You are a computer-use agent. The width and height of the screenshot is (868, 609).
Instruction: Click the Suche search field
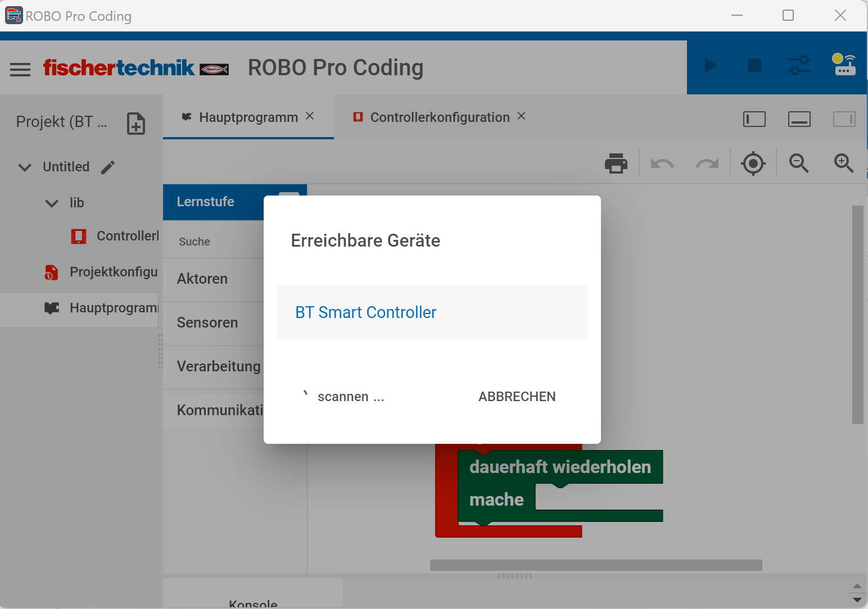214,242
